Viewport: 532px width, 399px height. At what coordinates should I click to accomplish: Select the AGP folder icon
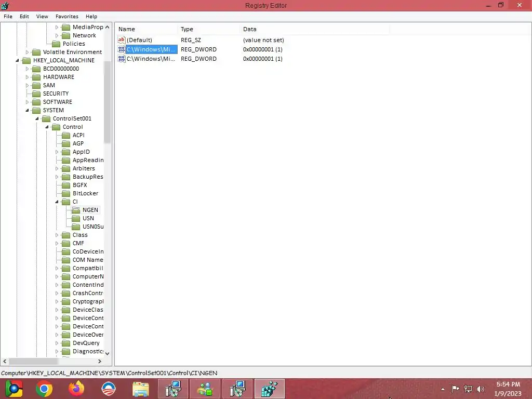point(66,143)
